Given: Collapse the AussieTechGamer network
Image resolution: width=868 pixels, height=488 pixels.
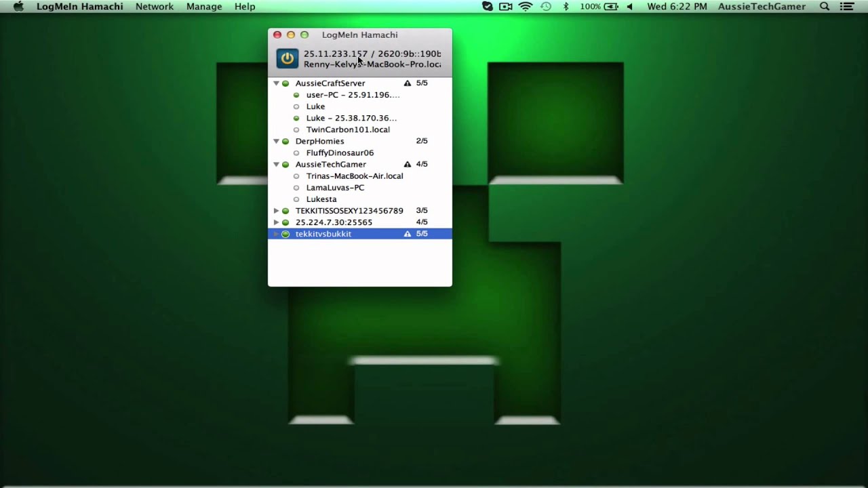Looking at the screenshot, I should 276,164.
